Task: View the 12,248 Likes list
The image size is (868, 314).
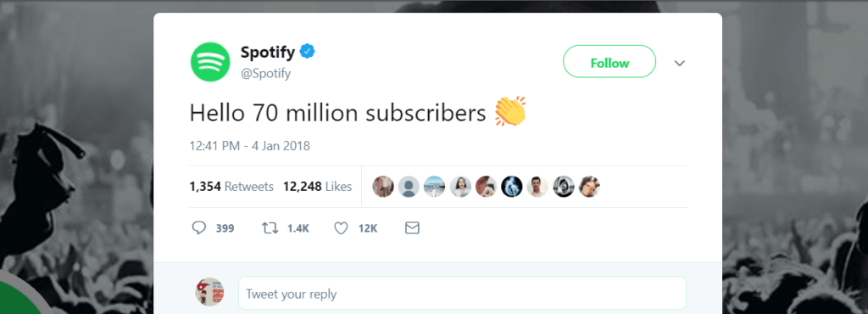Action: [317, 187]
